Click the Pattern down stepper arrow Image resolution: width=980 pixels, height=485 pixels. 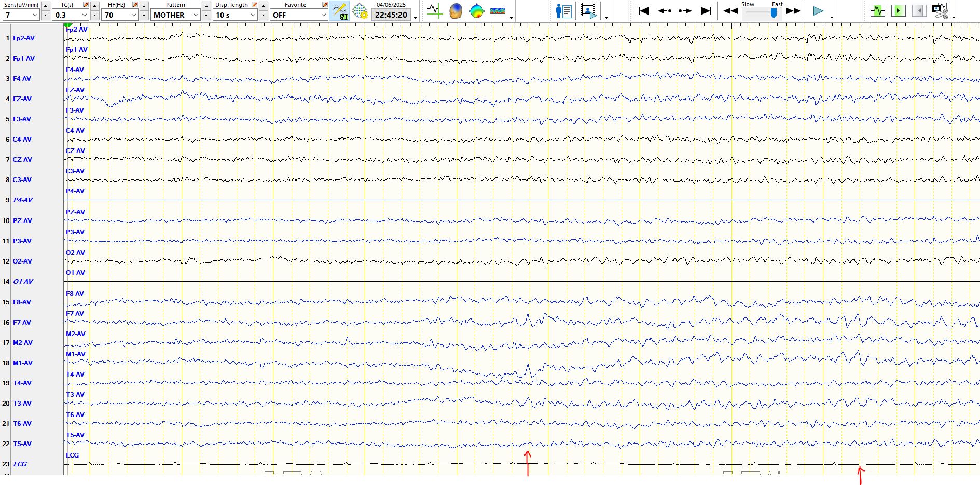(206, 15)
